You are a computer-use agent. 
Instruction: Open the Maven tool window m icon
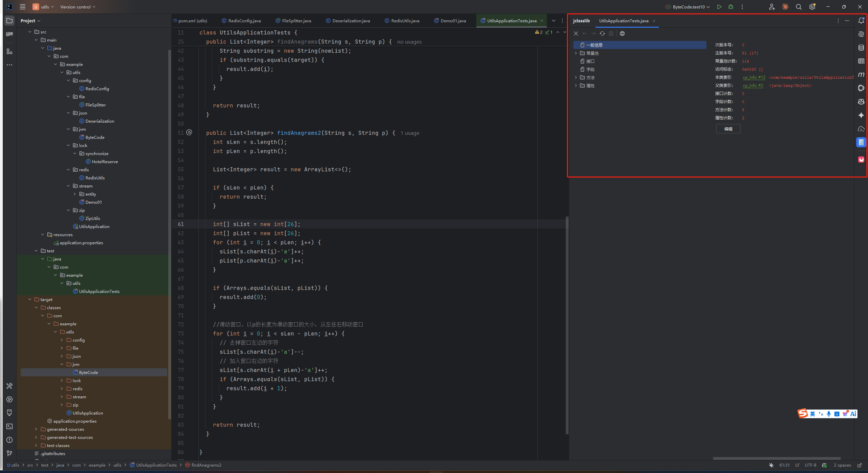[x=861, y=75]
